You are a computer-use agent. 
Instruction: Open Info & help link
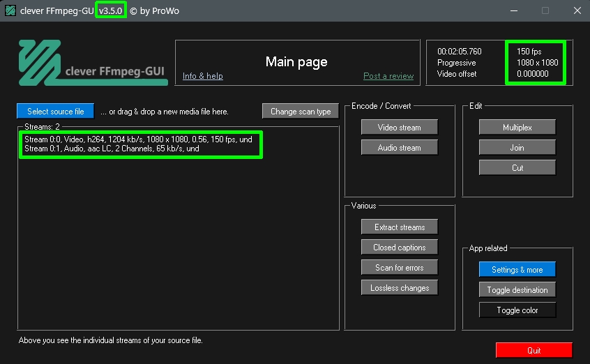click(x=202, y=76)
